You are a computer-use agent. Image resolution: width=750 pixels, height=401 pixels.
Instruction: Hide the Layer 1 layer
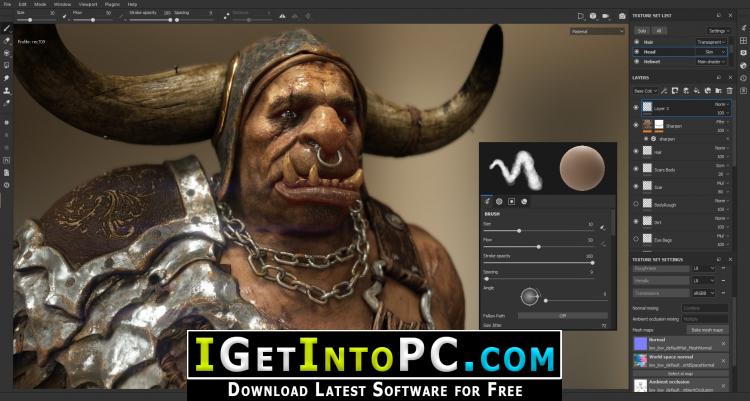tap(636, 107)
